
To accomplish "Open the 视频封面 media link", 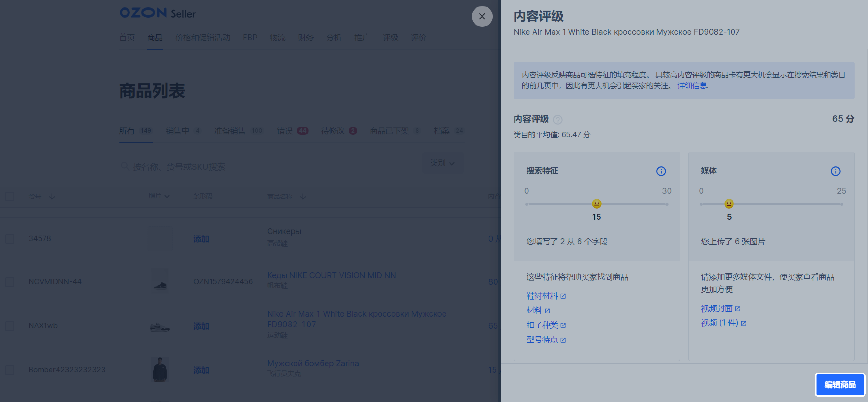I will click(x=720, y=308).
